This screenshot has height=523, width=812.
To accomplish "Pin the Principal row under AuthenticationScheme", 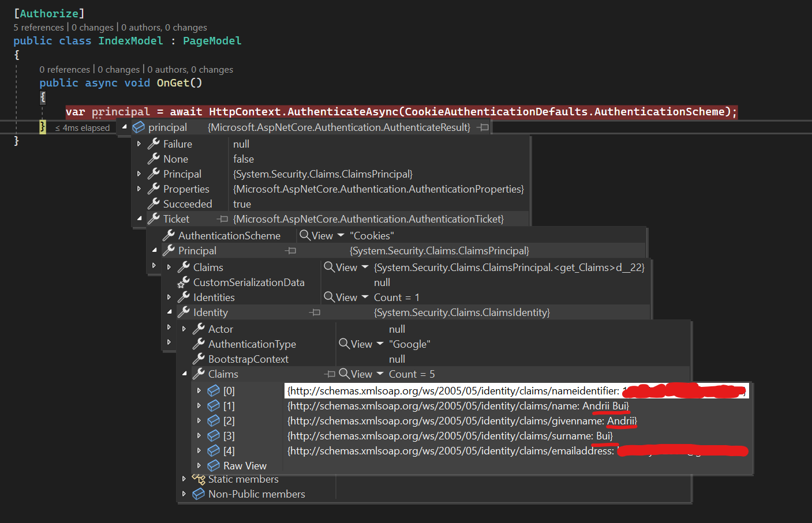I will click(x=290, y=250).
